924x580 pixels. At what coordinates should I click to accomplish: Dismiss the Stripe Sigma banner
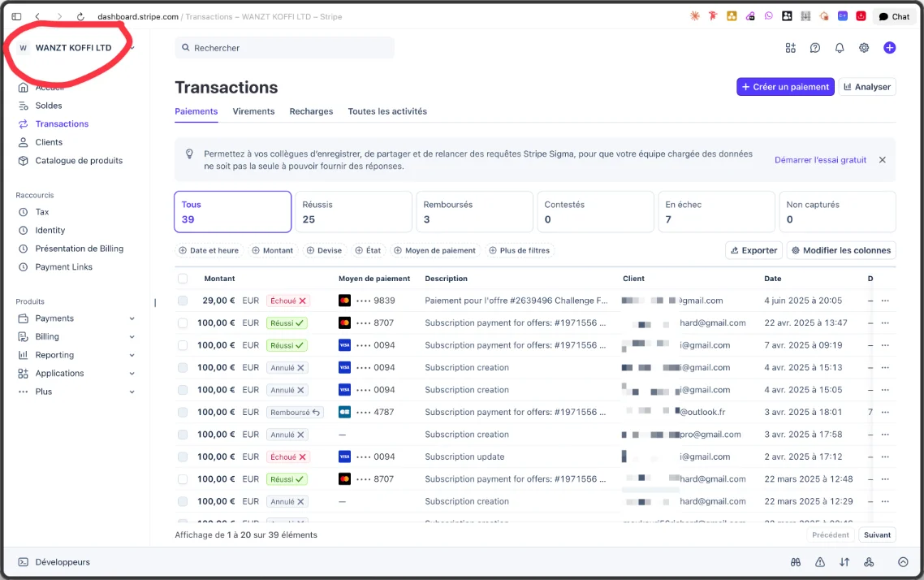(x=882, y=160)
